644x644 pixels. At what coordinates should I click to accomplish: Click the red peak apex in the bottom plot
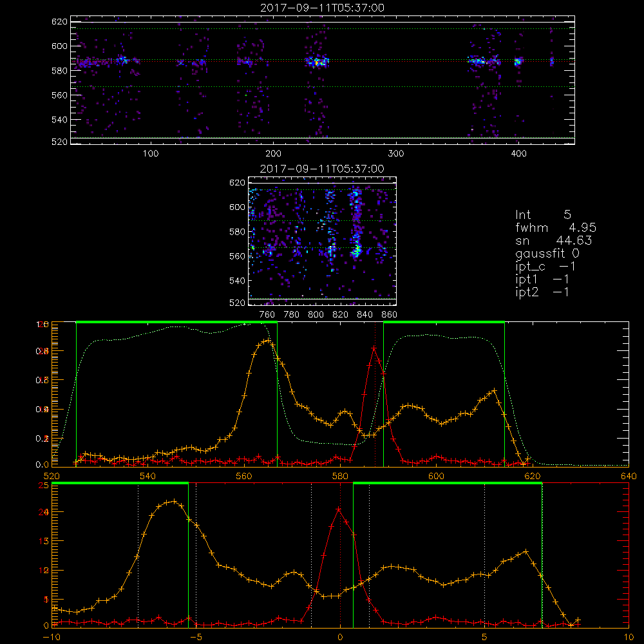pyautogui.click(x=339, y=509)
